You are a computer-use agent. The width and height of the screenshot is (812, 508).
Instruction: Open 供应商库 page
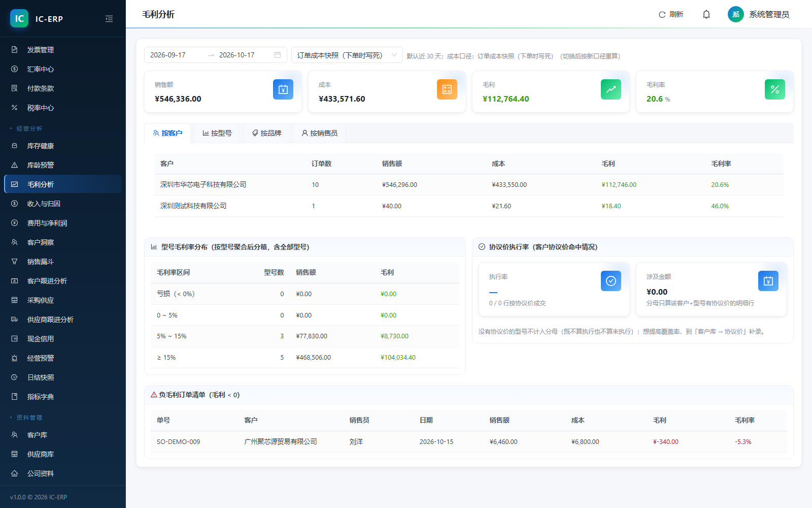coord(62,454)
